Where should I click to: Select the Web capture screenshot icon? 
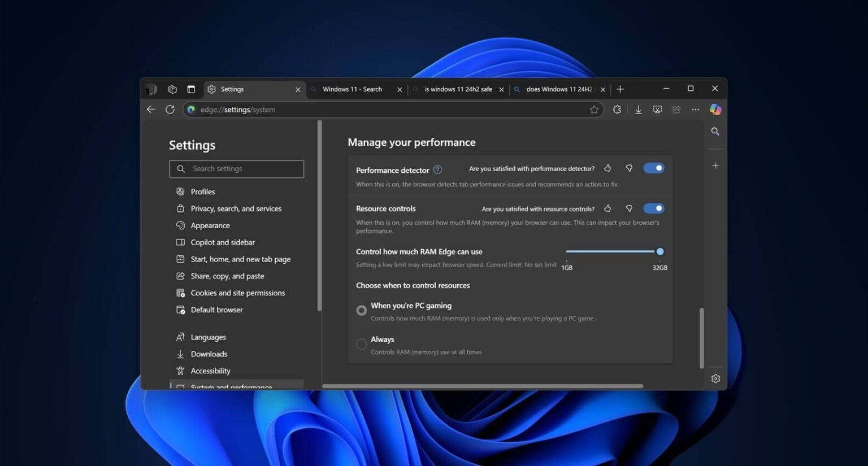[x=657, y=110]
